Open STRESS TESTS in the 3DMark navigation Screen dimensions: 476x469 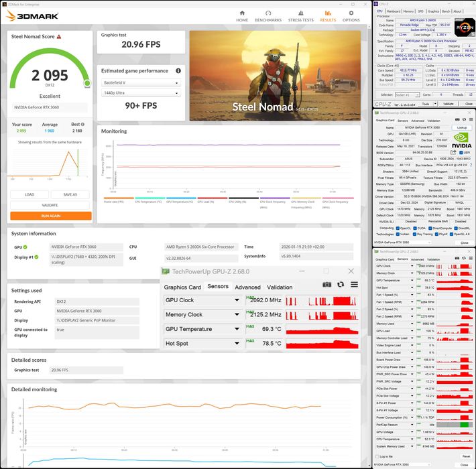click(301, 16)
